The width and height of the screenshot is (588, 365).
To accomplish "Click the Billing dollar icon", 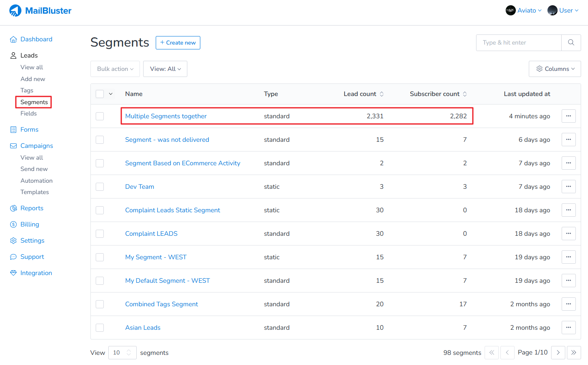I will pyautogui.click(x=13, y=224).
